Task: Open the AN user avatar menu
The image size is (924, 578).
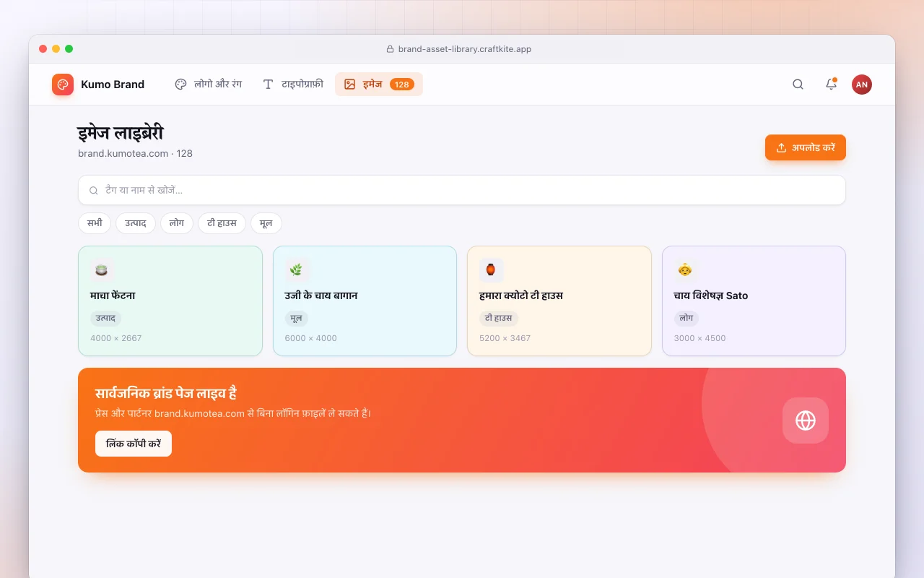Action: 862,85
